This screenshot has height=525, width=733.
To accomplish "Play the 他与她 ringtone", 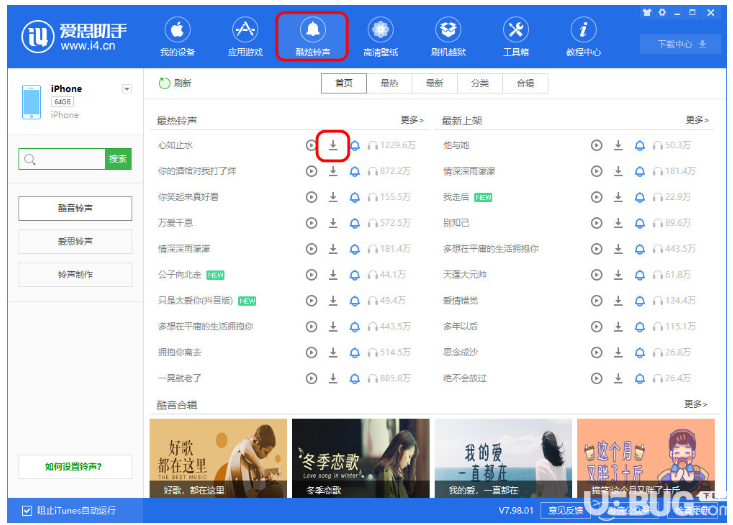I will click(x=596, y=145).
